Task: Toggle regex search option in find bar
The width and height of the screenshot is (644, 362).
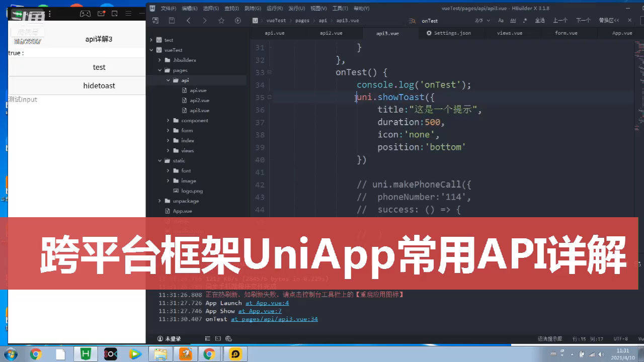Action: pos(525,21)
